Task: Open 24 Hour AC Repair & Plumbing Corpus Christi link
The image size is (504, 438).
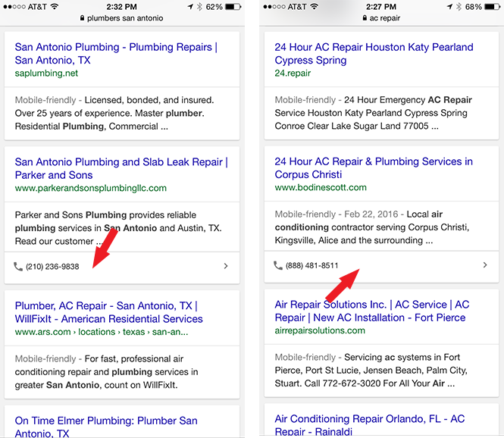Action: 374,167
